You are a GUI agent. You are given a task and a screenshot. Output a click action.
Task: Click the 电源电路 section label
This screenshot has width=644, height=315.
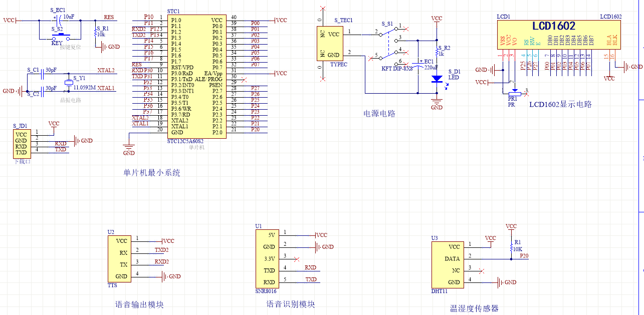pos(379,114)
